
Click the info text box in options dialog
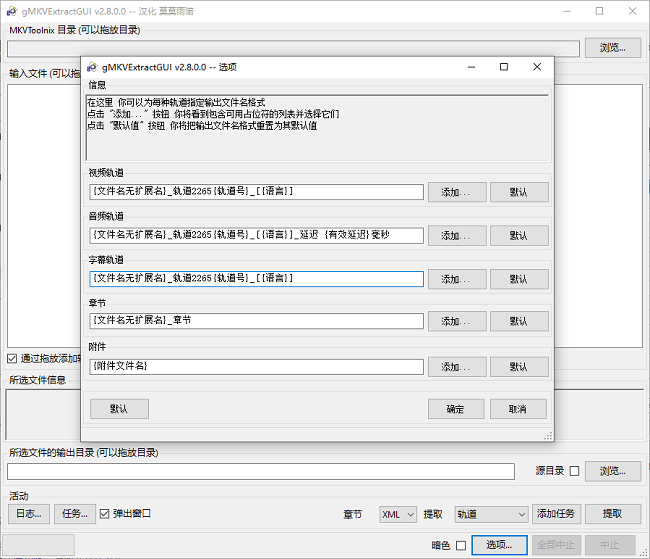click(x=317, y=128)
